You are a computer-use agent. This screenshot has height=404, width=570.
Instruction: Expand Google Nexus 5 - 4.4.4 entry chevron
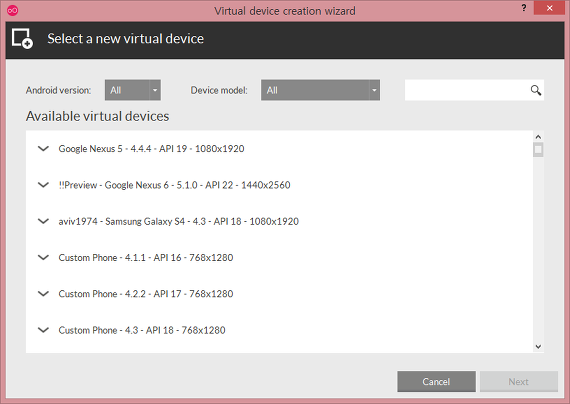coord(43,148)
